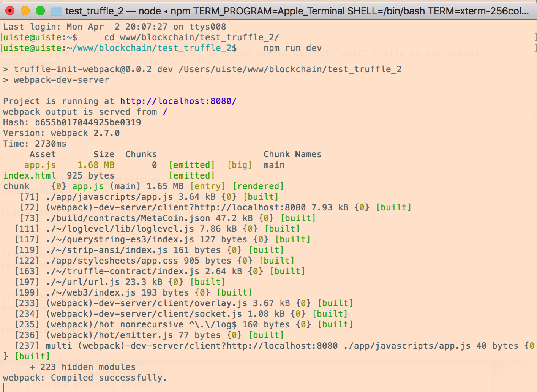Screen dimensions: 537x392
Task: Click the '+ 223 hidden modules' line
Action: click(x=82, y=367)
